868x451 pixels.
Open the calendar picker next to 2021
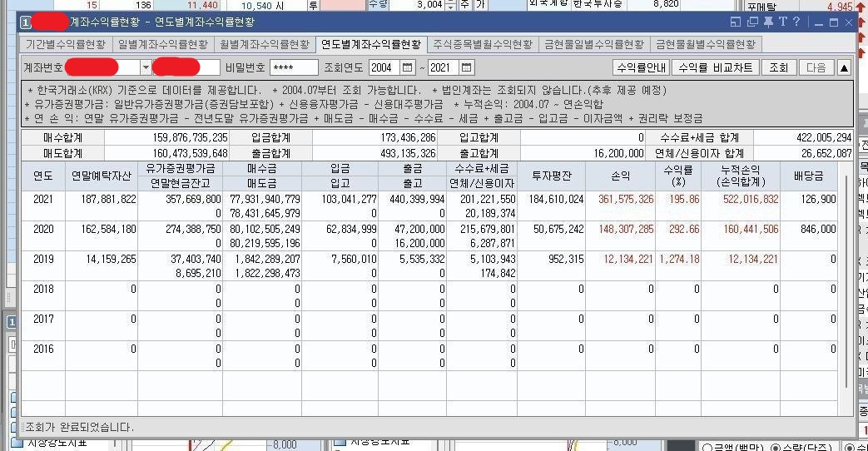click(x=467, y=67)
